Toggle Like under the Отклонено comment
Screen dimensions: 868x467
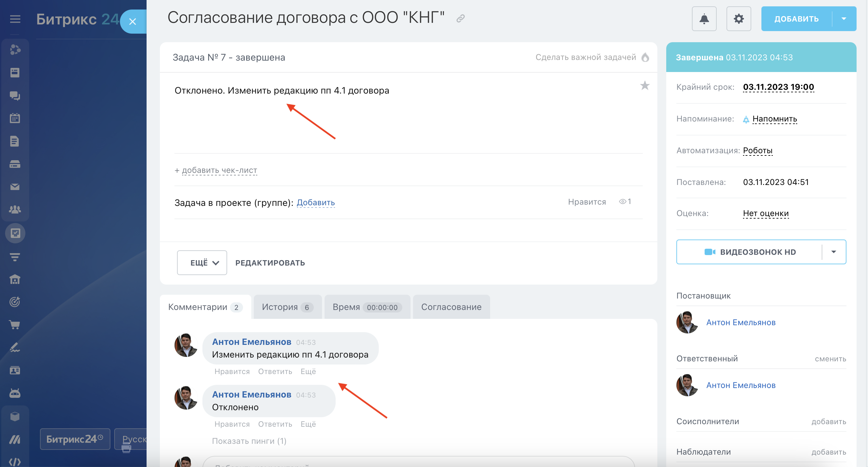(x=232, y=424)
